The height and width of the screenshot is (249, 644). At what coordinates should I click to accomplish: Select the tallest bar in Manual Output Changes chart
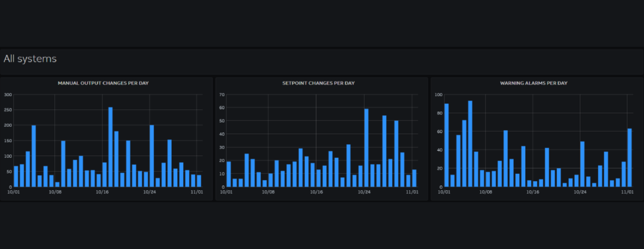tap(110, 147)
